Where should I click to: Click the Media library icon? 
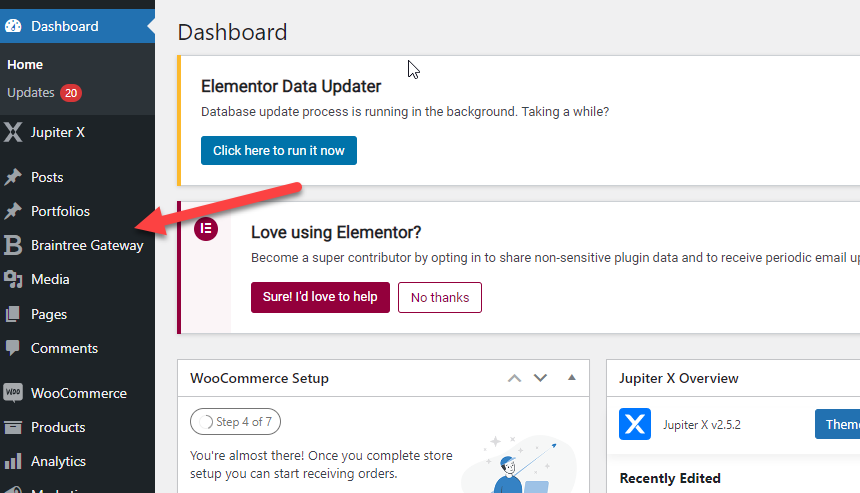(13, 279)
